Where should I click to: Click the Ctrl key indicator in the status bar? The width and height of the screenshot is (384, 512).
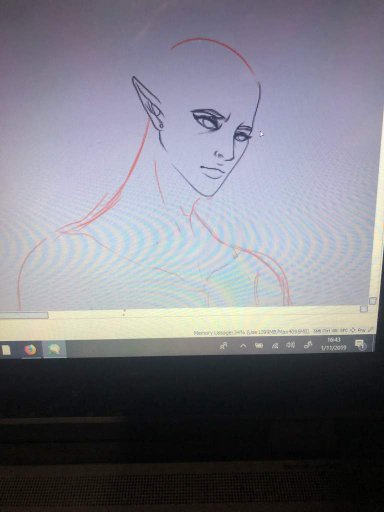click(x=327, y=331)
